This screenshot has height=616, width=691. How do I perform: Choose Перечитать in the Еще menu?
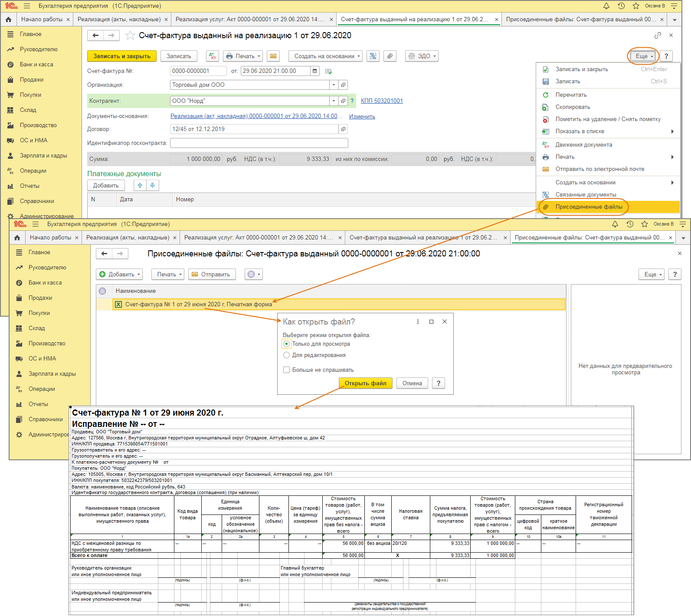[608, 95]
